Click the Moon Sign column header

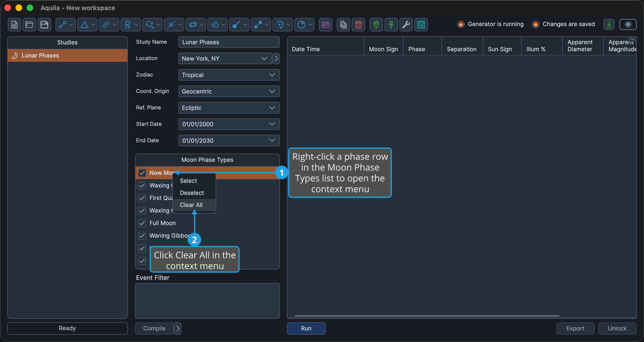pyautogui.click(x=384, y=46)
